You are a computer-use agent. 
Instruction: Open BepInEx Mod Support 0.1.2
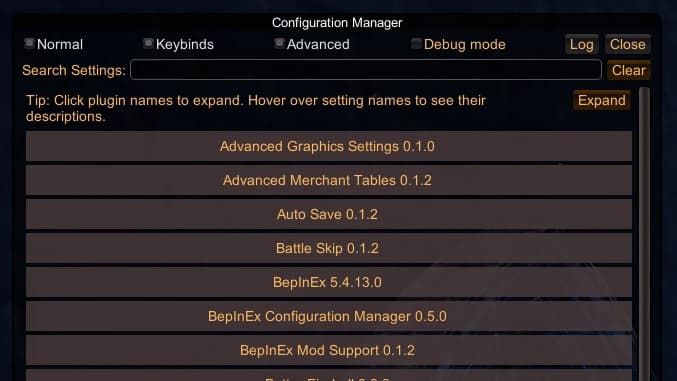329,350
